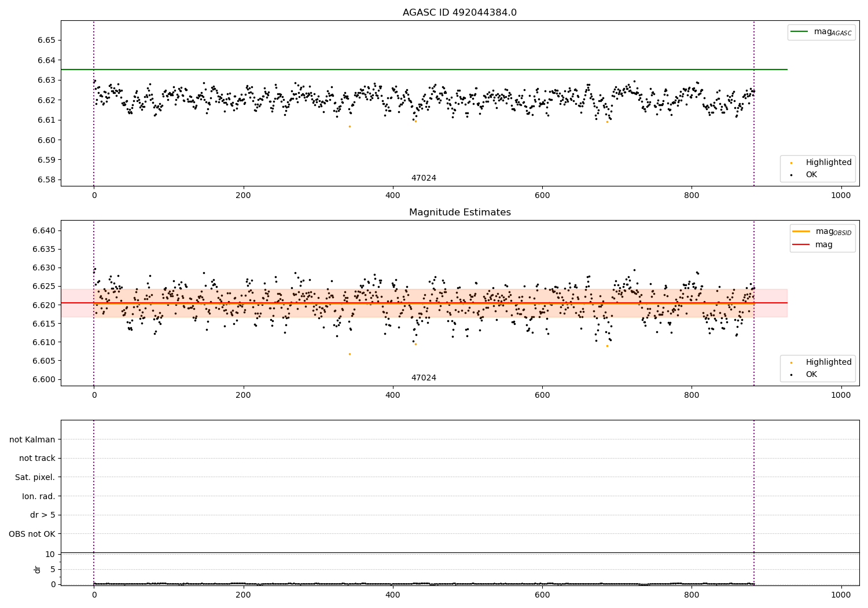Click the lowest orange highlighted point in top plot
This screenshot has width=868, height=608.
(350, 126)
